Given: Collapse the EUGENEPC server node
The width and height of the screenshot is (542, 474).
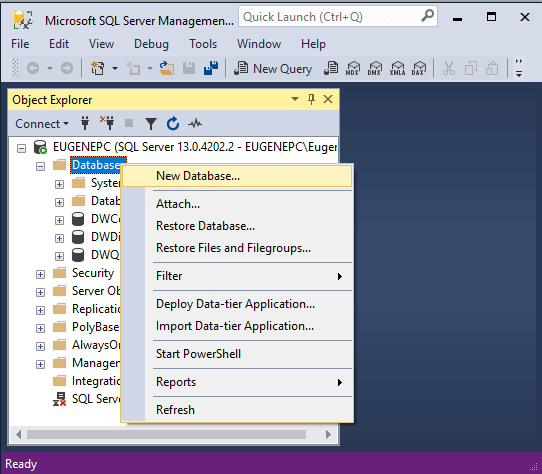Looking at the screenshot, I should click(21, 149).
